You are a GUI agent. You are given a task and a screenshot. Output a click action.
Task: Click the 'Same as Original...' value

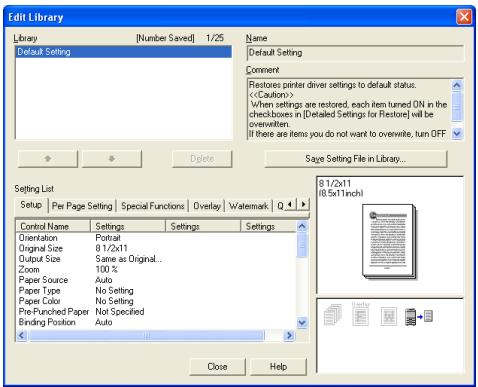click(x=128, y=259)
